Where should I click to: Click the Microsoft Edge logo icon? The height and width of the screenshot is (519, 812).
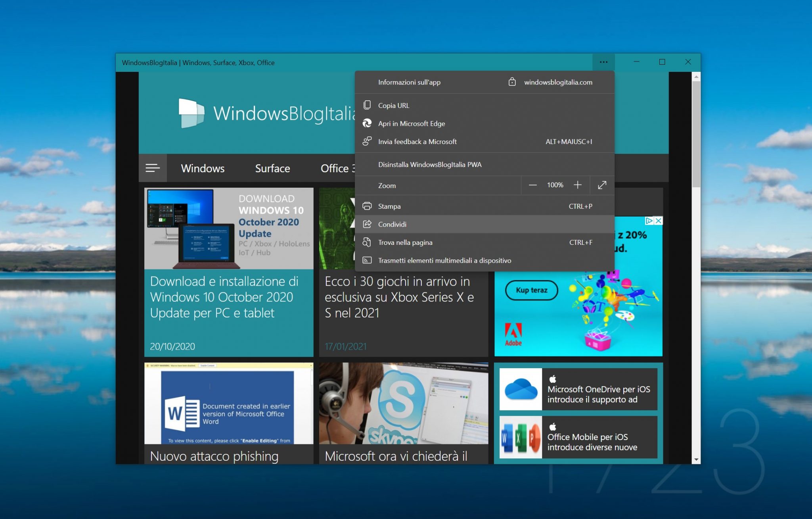tap(367, 123)
